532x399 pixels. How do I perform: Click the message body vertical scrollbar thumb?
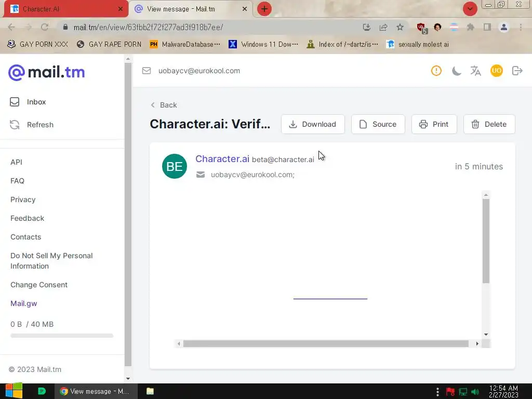click(486, 241)
